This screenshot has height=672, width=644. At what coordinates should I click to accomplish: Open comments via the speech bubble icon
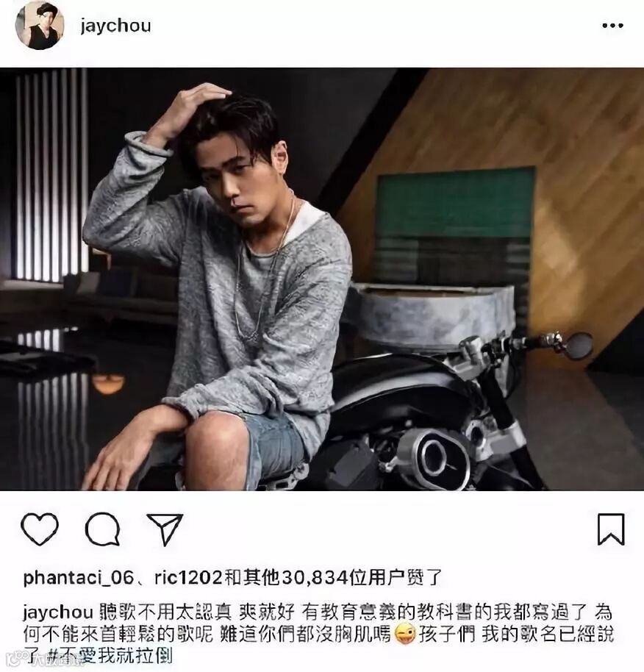pyautogui.click(x=102, y=529)
